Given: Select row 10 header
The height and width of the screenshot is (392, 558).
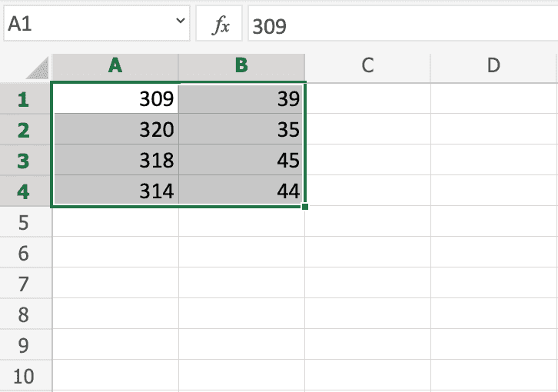Looking at the screenshot, I should [x=23, y=377].
